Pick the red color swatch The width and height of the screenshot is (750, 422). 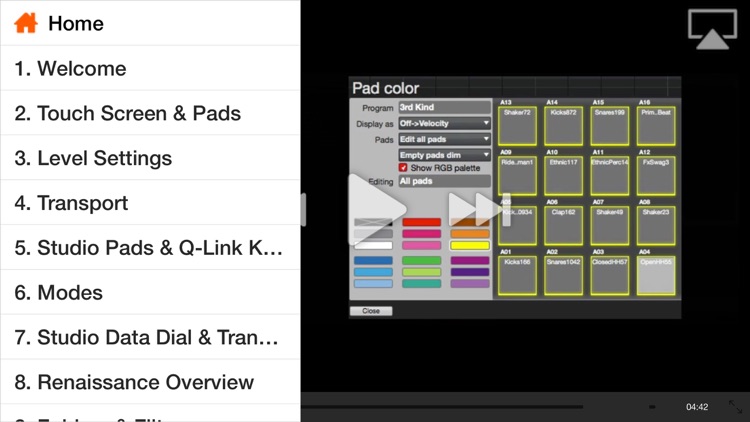421,222
